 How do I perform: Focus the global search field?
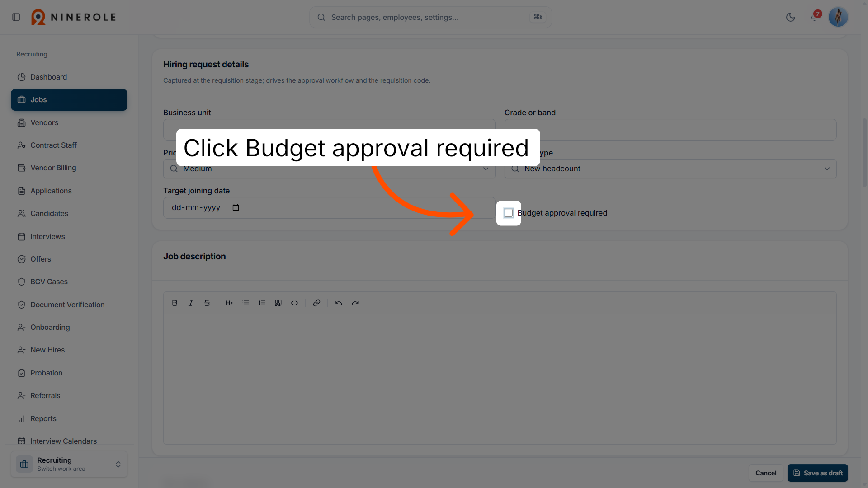pyautogui.click(x=430, y=17)
